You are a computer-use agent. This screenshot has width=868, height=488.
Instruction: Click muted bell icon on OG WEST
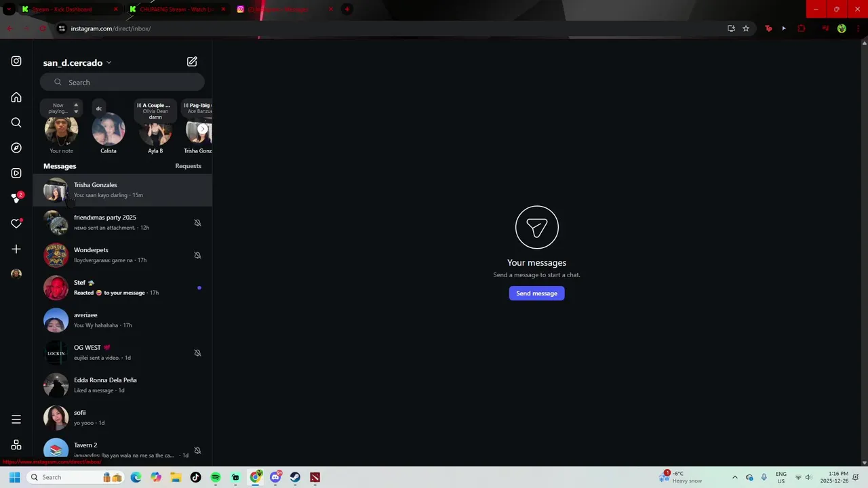click(197, 353)
